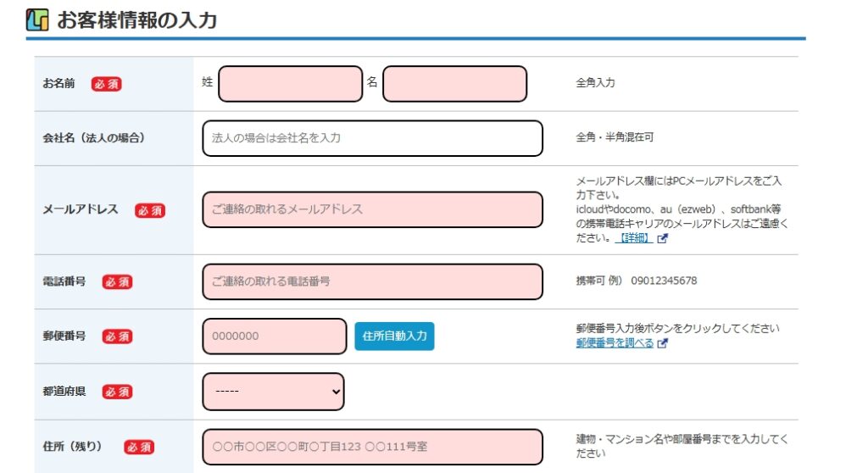Click the 会社名（法人の場合） label
Screen dimensions: 868x473
pyautogui.click(x=93, y=138)
